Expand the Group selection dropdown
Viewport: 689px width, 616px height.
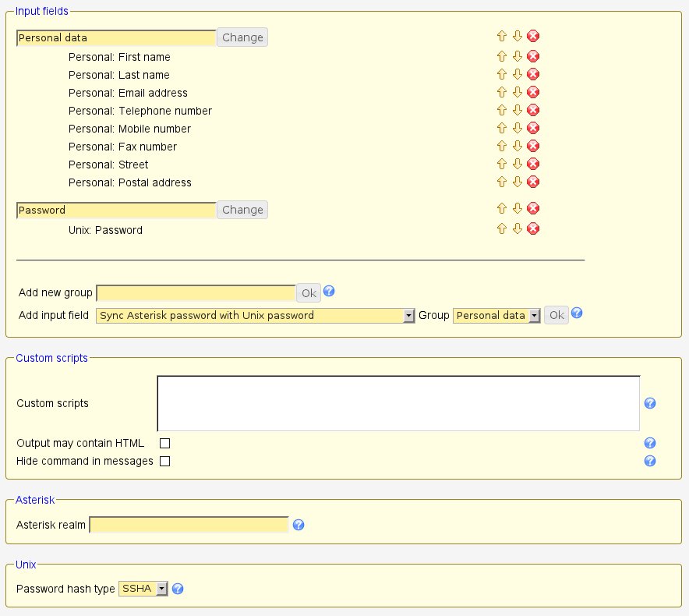pos(496,315)
